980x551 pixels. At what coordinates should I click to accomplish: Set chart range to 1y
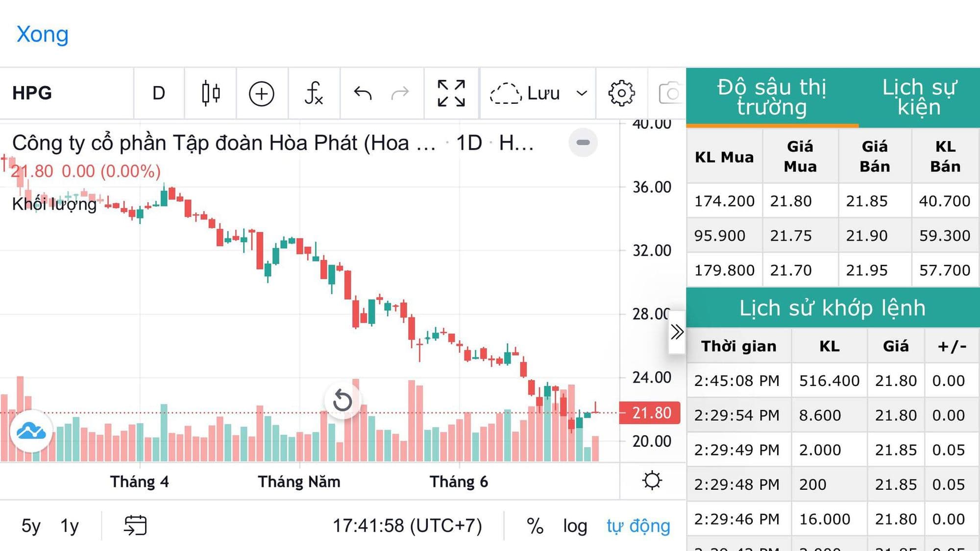pyautogui.click(x=70, y=526)
